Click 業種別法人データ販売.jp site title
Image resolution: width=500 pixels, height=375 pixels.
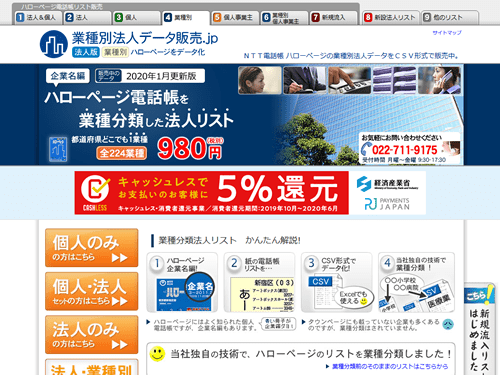click(145, 38)
